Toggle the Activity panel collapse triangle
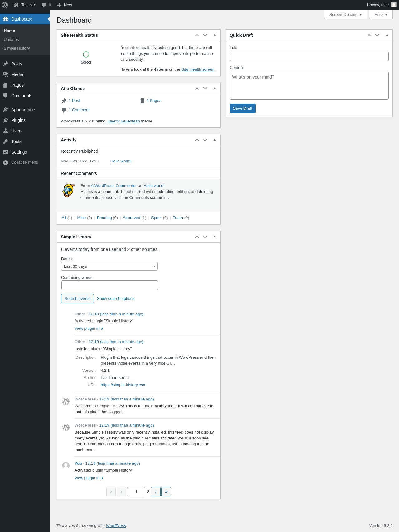 click(215, 140)
